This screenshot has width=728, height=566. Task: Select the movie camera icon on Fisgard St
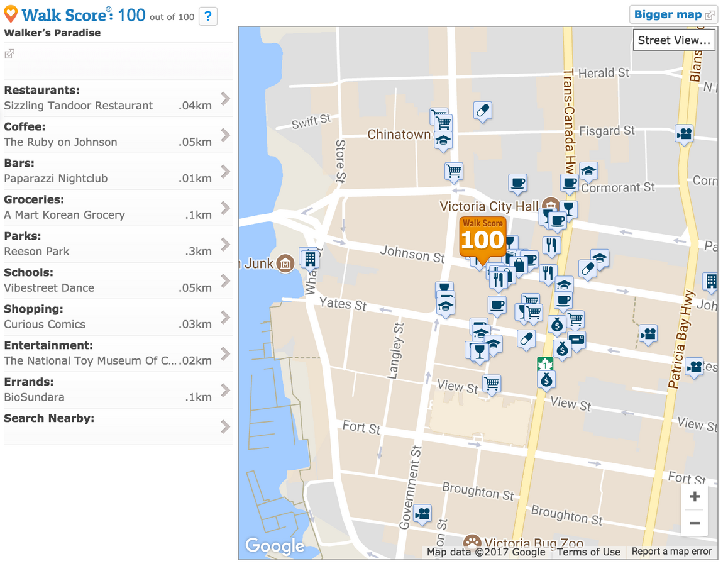(684, 135)
